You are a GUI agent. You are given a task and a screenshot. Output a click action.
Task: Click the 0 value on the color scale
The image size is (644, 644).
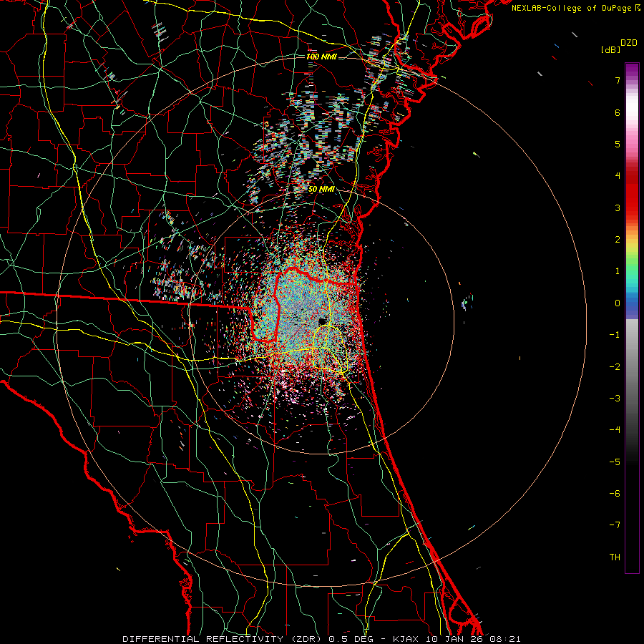(x=618, y=303)
